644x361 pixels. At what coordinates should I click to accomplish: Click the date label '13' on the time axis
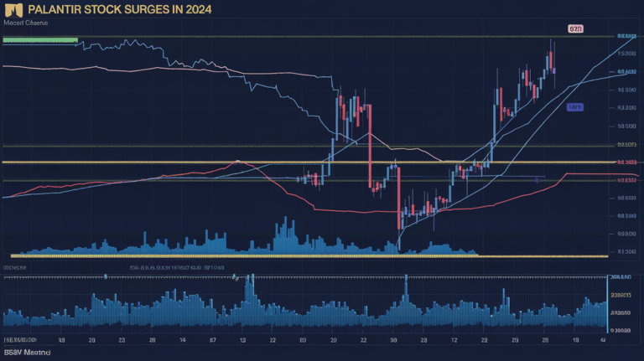click(x=242, y=340)
